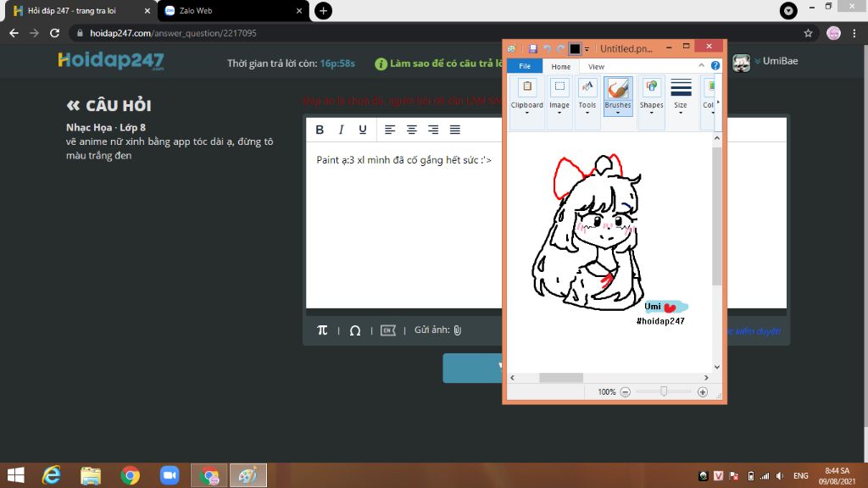Open Chrome profile avatar

[833, 33]
